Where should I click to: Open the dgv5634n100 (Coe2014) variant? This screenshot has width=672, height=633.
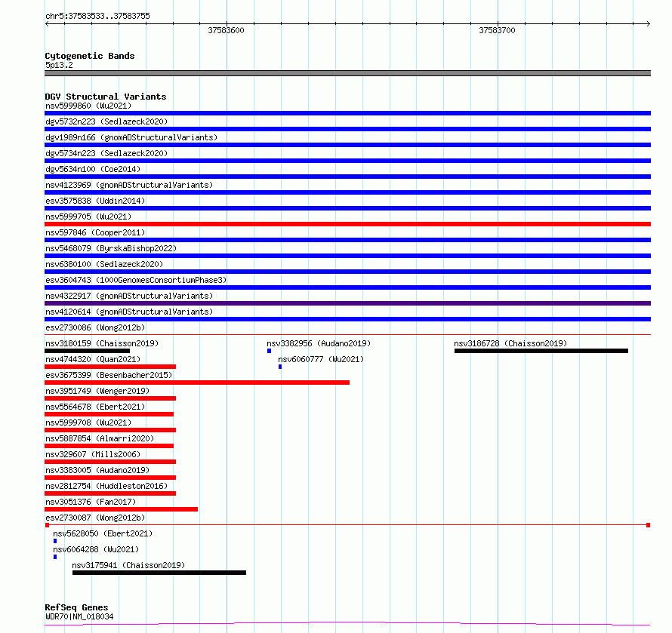[x=93, y=169]
